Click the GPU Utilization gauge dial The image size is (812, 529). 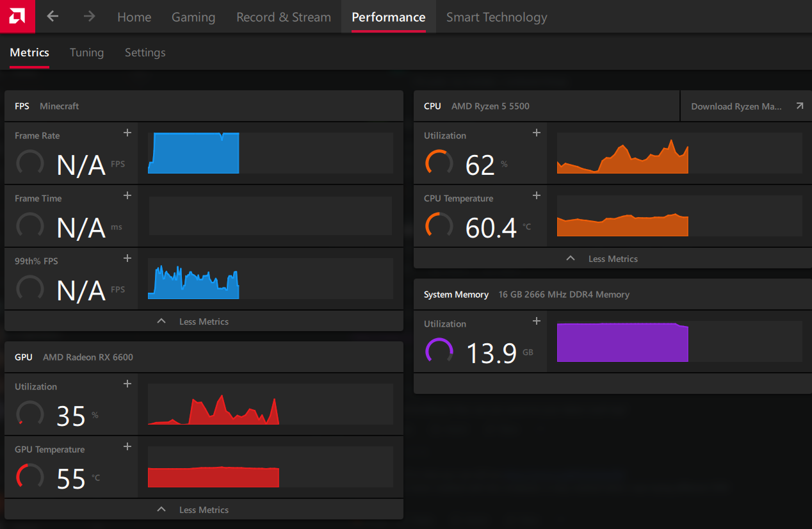tap(29, 414)
